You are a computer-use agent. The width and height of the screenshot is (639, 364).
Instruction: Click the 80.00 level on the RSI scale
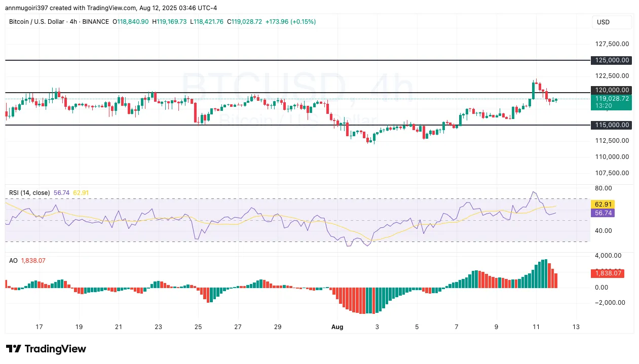click(x=604, y=188)
